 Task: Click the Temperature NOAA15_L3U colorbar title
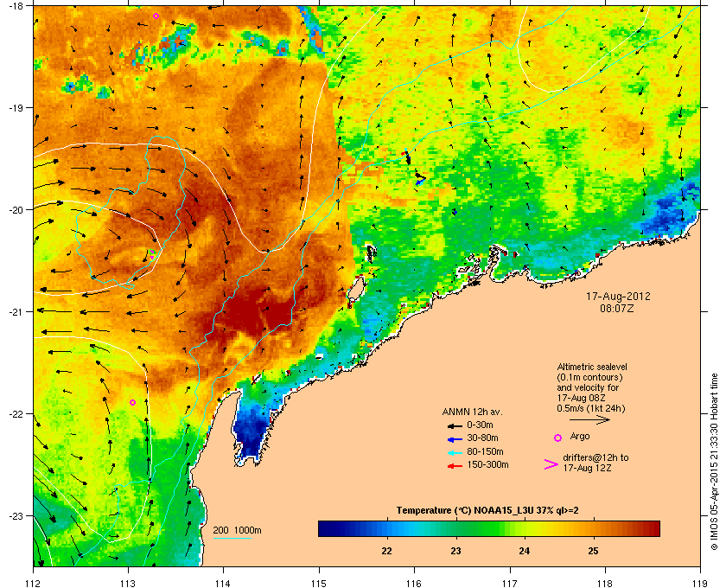pyautogui.click(x=487, y=511)
